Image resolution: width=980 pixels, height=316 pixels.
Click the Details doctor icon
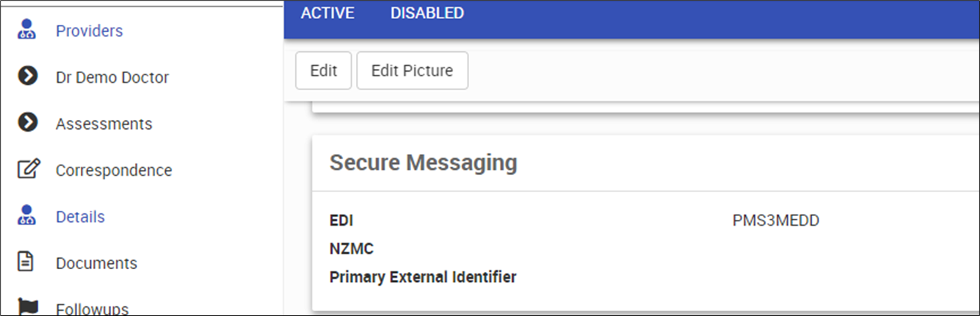tap(27, 216)
